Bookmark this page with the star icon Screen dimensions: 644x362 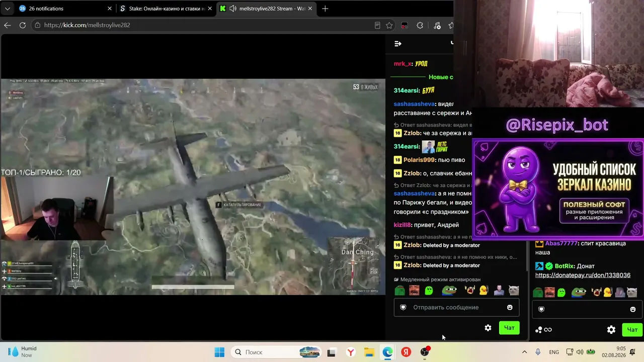tap(389, 25)
